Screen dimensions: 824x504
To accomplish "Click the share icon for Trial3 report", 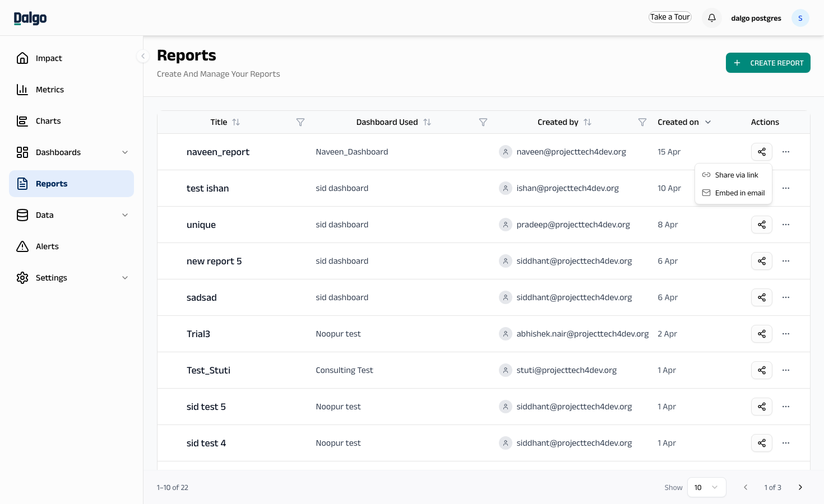I will [x=762, y=334].
